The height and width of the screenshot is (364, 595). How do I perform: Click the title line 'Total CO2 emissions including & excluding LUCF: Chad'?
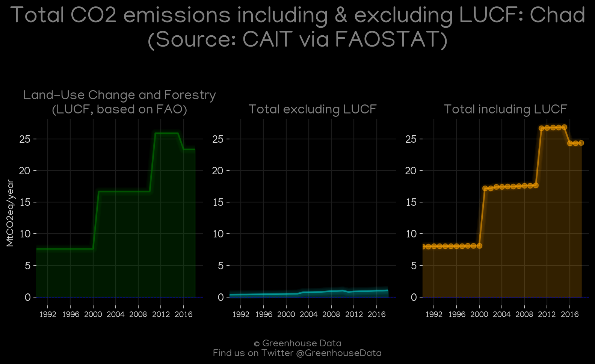click(x=297, y=16)
